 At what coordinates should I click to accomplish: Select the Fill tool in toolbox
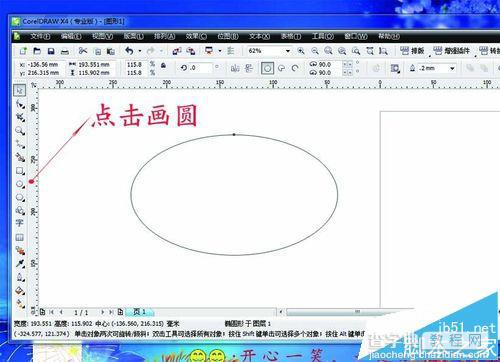pyautogui.click(x=20, y=291)
